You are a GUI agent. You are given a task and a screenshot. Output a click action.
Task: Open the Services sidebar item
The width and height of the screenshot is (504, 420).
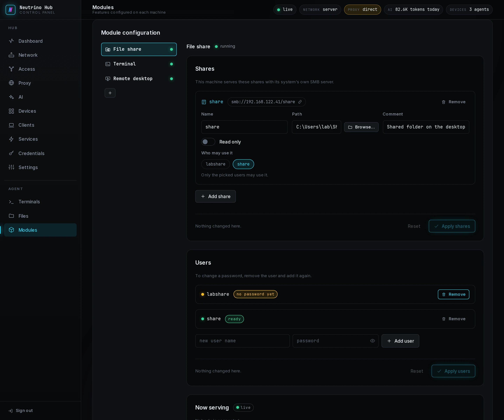[40, 139]
